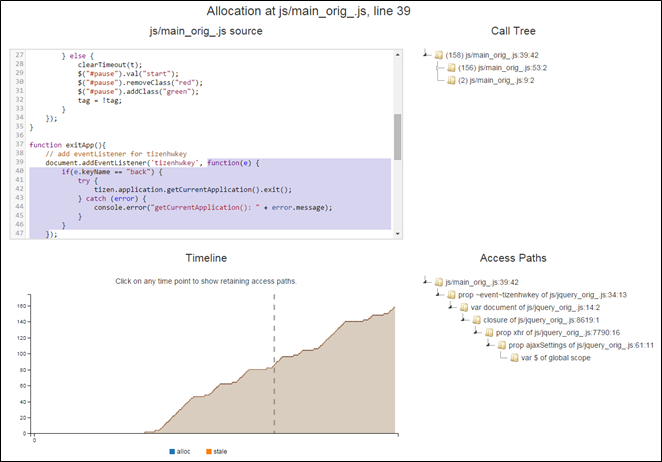The height and width of the screenshot is (462, 662).
Task: Click scroll-up arrow of source code view
Action: click(x=397, y=53)
